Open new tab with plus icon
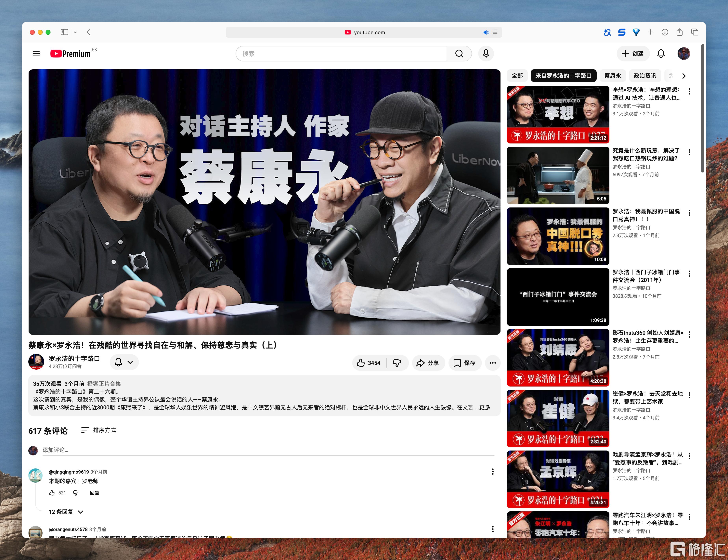728x560 pixels. point(650,32)
